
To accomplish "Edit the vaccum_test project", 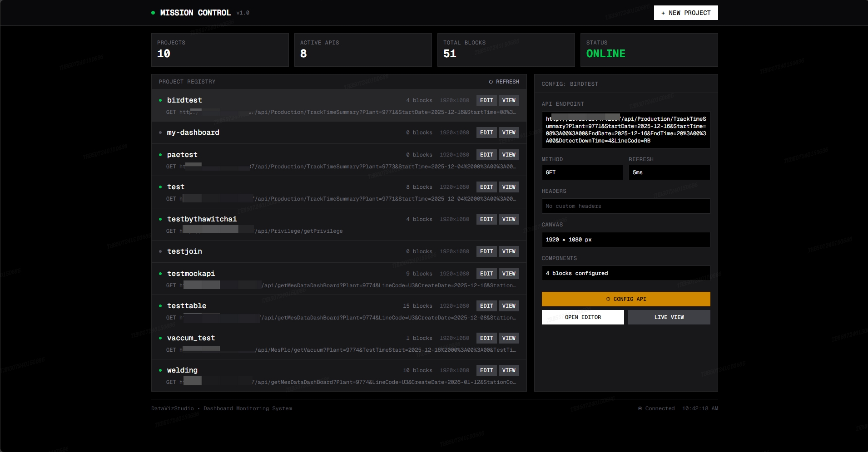I will [x=486, y=338].
